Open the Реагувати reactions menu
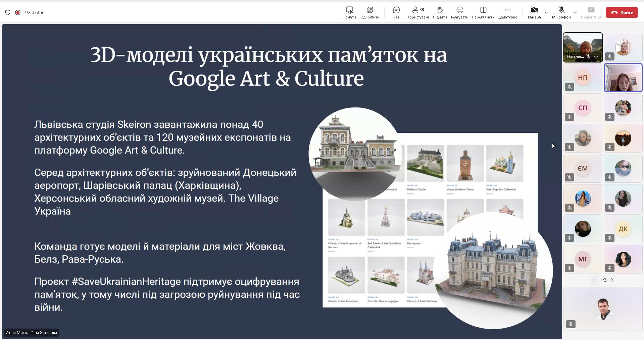The height and width of the screenshot is (340, 644). click(460, 12)
